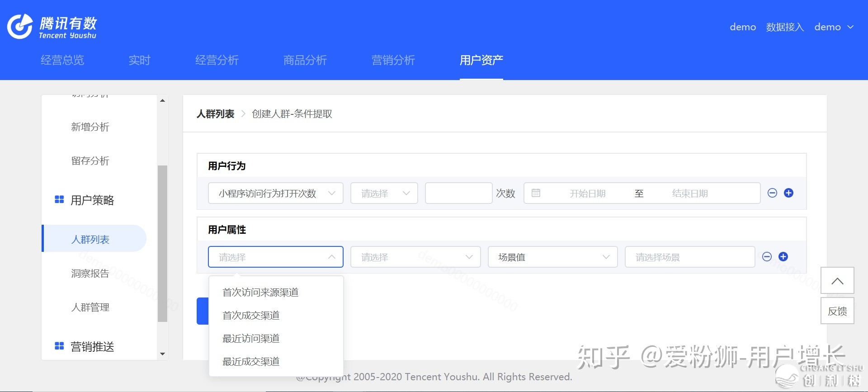The width and height of the screenshot is (868, 392).
Task: Click the sidebar scroll down arrow
Action: (x=162, y=354)
